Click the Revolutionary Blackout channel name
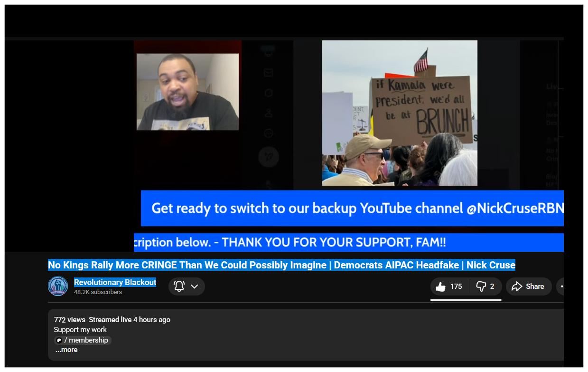This screenshot has width=588, height=372. 115,282
